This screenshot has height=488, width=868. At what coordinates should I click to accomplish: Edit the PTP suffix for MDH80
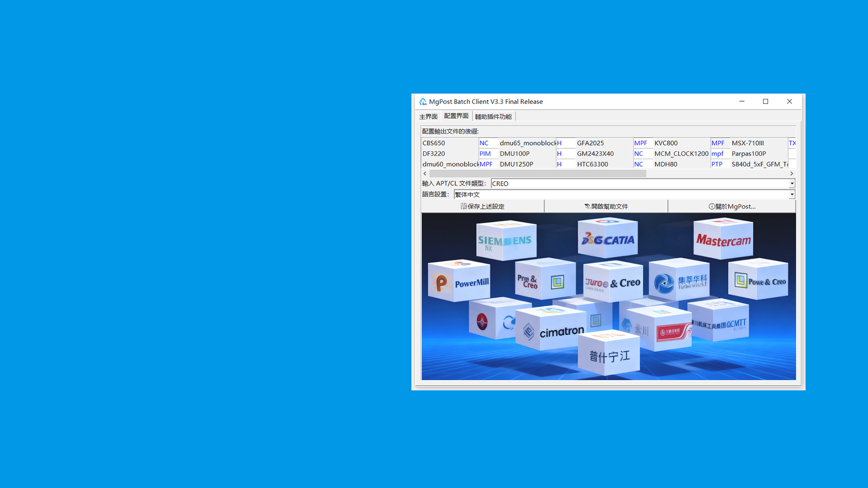[x=720, y=164]
